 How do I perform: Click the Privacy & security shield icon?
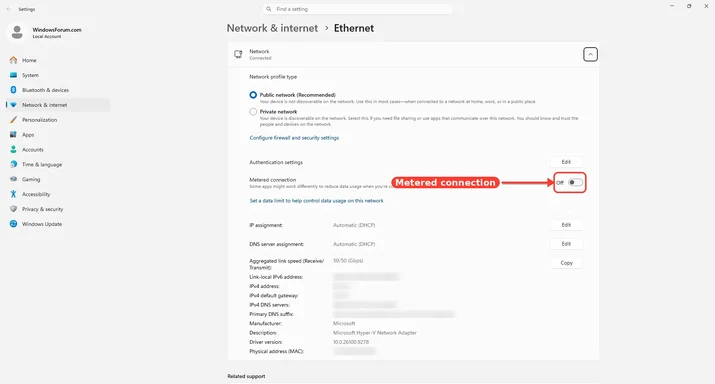(13, 209)
